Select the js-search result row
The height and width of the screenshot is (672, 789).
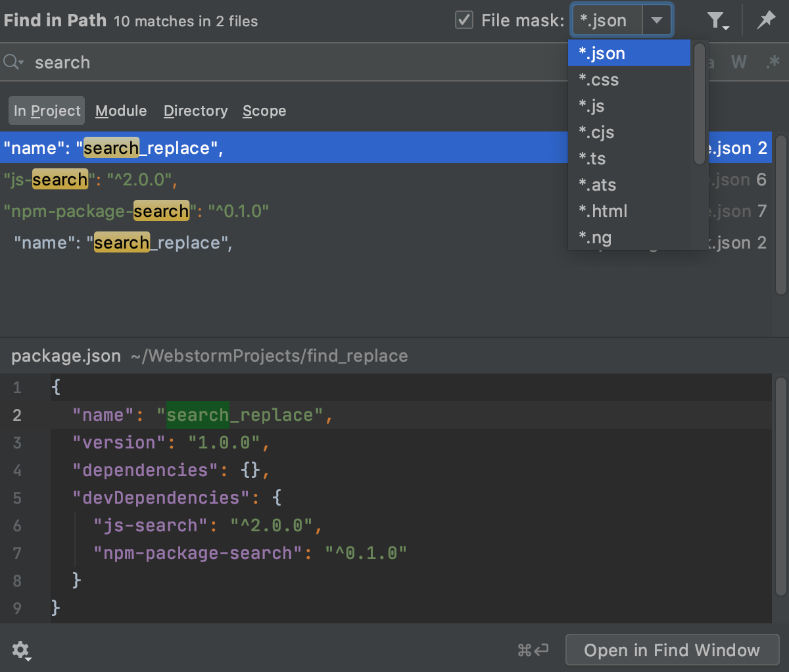point(263,180)
